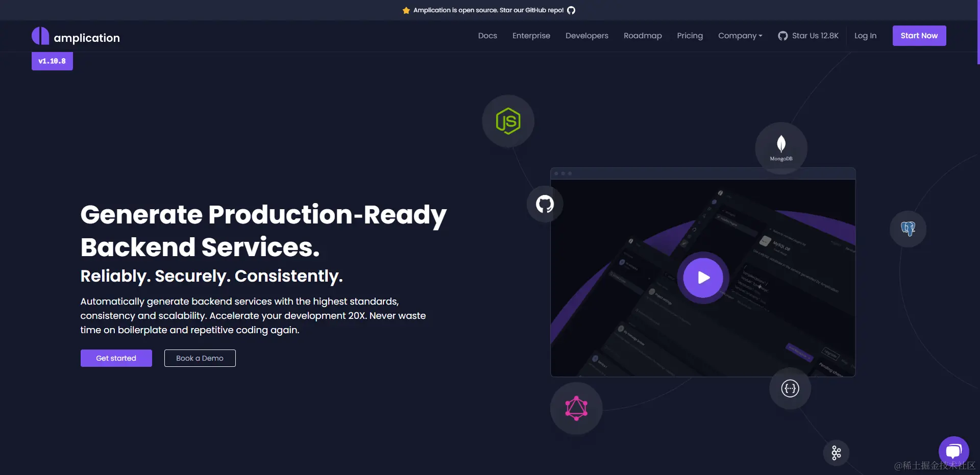Click the Generate Production-Ready headline
The width and height of the screenshot is (980, 475).
click(263, 231)
